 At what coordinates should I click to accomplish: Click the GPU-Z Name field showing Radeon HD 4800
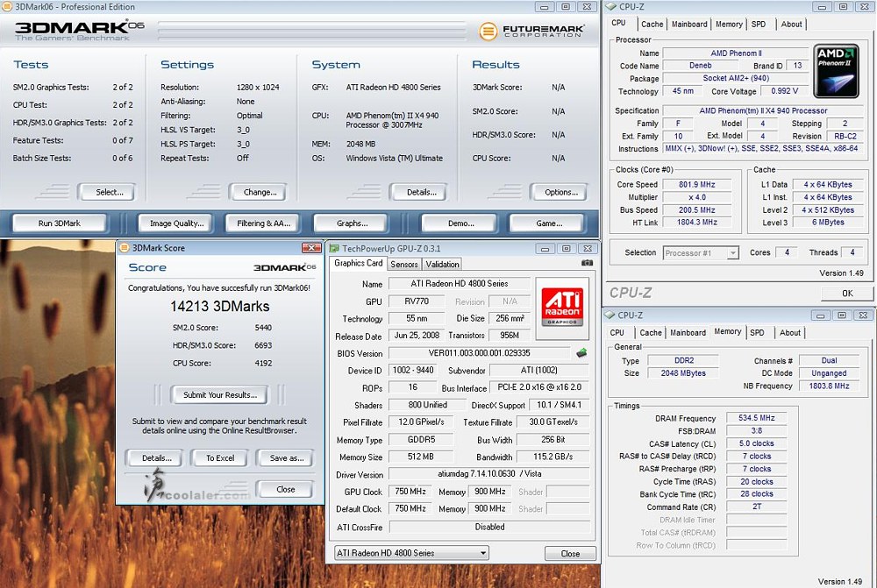coord(460,284)
